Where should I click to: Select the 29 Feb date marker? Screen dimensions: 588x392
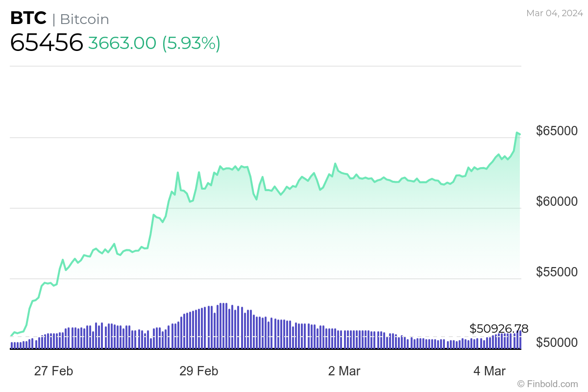(199, 371)
